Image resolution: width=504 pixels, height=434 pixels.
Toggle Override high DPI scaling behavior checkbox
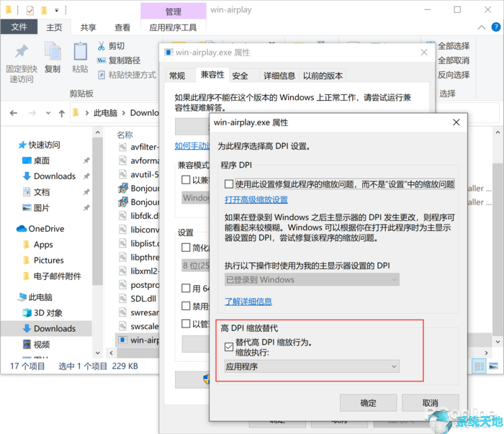tap(229, 347)
